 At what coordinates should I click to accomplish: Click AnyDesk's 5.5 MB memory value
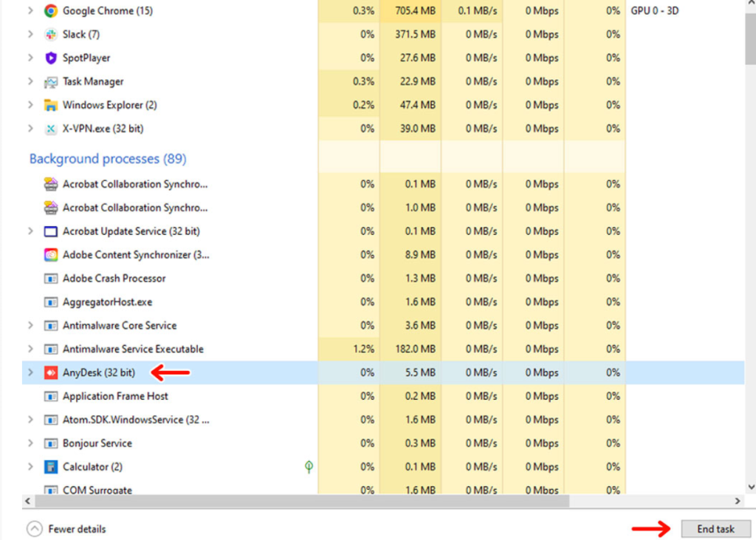tap(420, 372)
